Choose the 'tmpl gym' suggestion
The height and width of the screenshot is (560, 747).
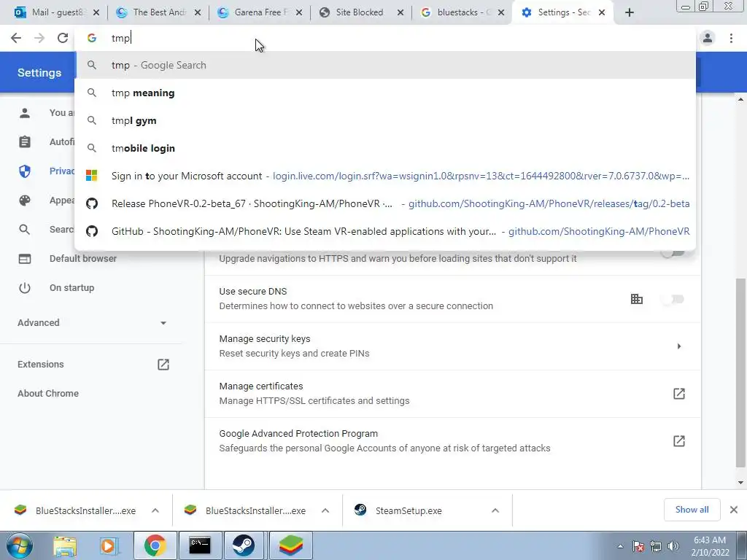(385, 120)
